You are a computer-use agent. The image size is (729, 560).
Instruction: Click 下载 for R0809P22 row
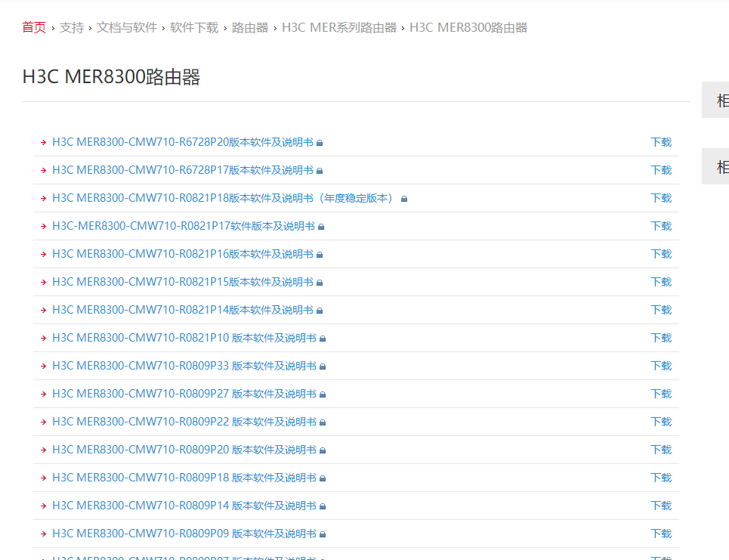tap(661, 422)
